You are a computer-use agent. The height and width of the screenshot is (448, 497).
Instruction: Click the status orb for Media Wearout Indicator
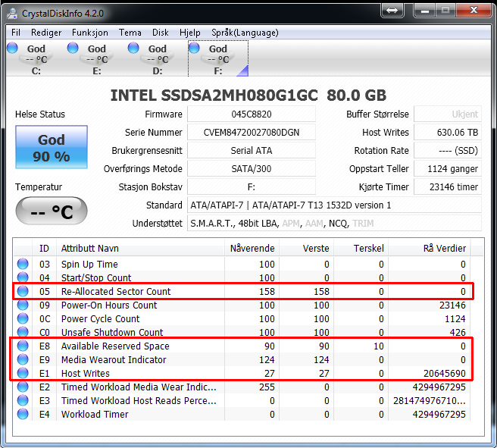(23, 359)
